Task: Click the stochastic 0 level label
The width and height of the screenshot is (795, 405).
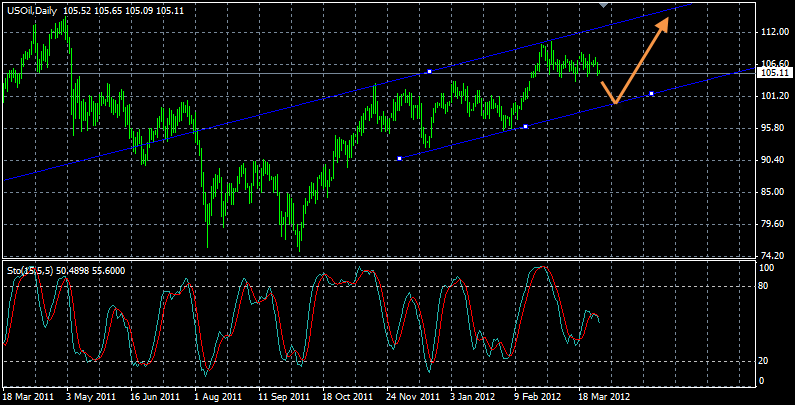Action: [764, 381]
